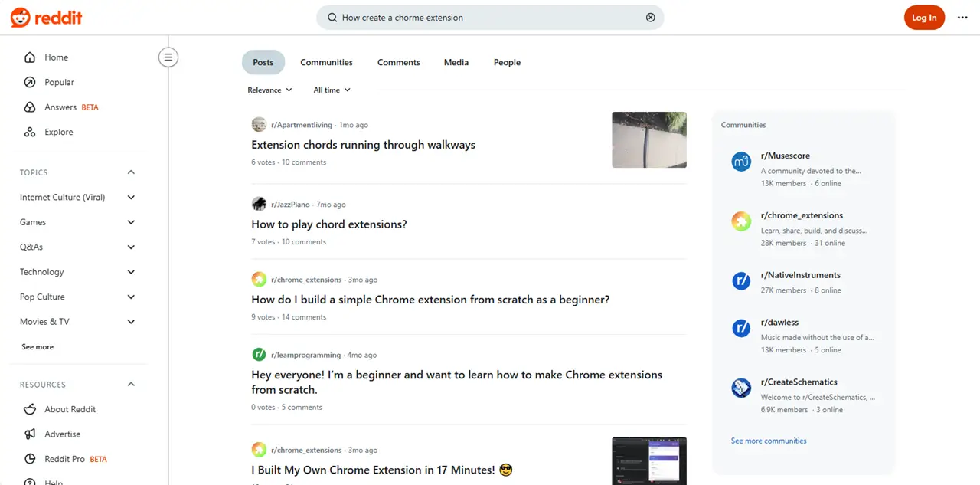This screenshot has width=980, height=485.
Task: Click the r/Musescore community icon
Action: (x=741, y=162)
